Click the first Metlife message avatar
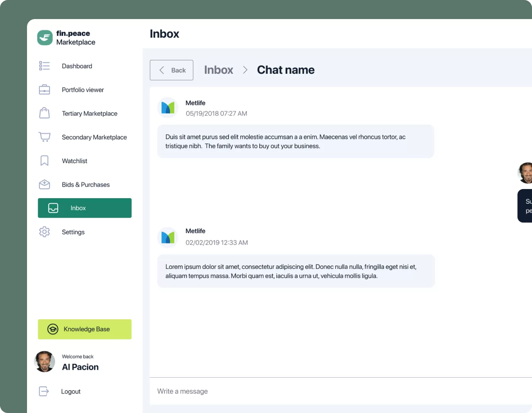 pyautogui.click(x=168, y=108)
